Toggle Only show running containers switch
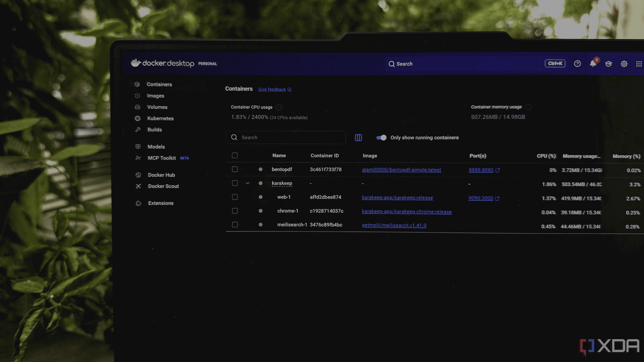 coord(381,137)
